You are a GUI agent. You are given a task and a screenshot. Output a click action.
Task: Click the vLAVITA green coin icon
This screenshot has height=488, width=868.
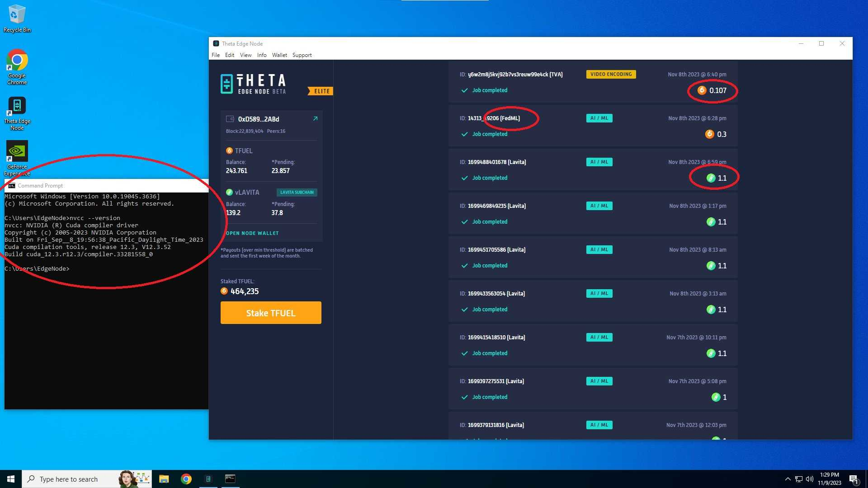tap(229, 192)
